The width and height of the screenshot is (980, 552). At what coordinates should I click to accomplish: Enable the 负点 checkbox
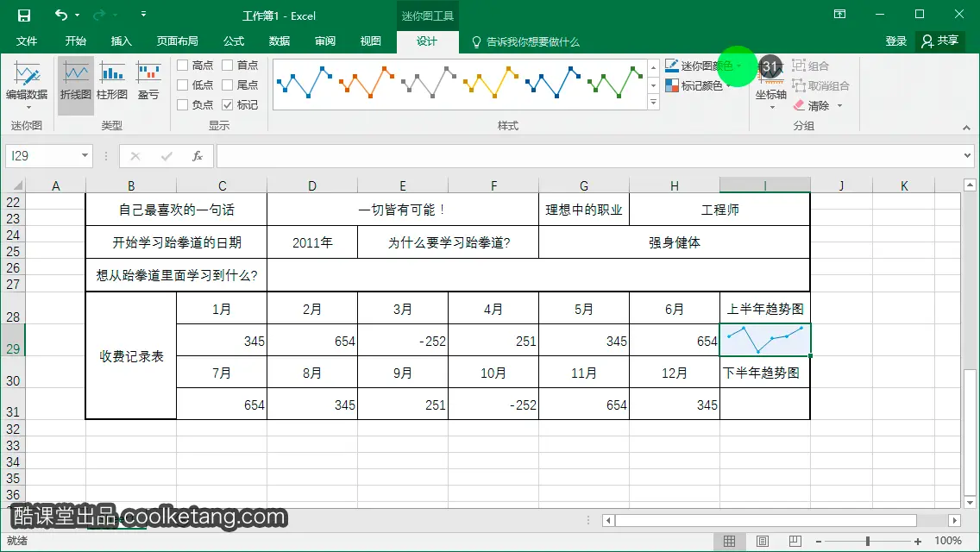(x=183, y=105)
